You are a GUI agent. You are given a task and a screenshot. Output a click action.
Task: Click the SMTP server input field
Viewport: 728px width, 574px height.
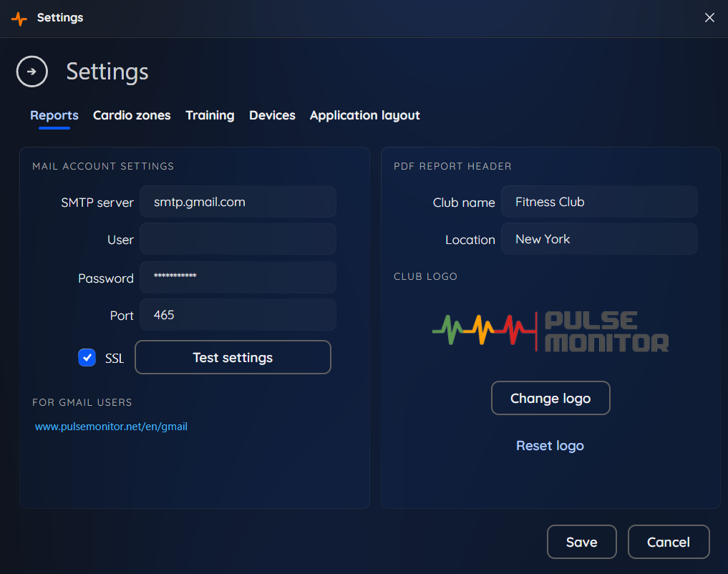point(238,202)
